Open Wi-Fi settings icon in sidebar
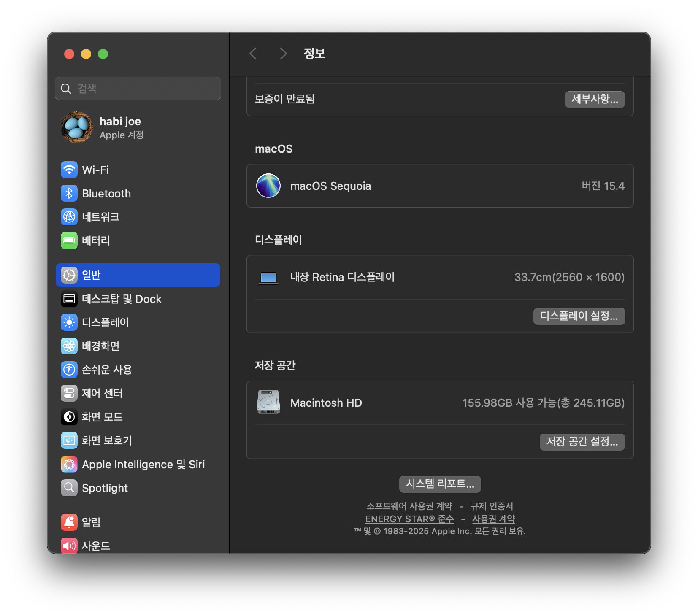This screenshot has width=698, height=616. pyautogui.click(x=69, y=170)
